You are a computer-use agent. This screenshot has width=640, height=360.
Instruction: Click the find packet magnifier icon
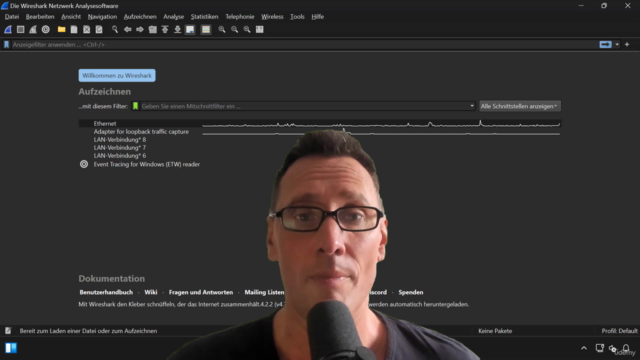click(115, 29)
